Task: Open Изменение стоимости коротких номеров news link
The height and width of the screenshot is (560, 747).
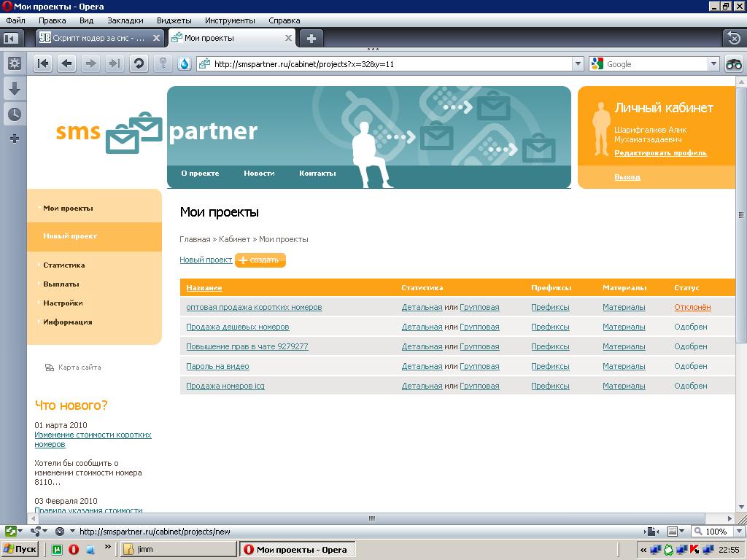Action: (93, 440)
